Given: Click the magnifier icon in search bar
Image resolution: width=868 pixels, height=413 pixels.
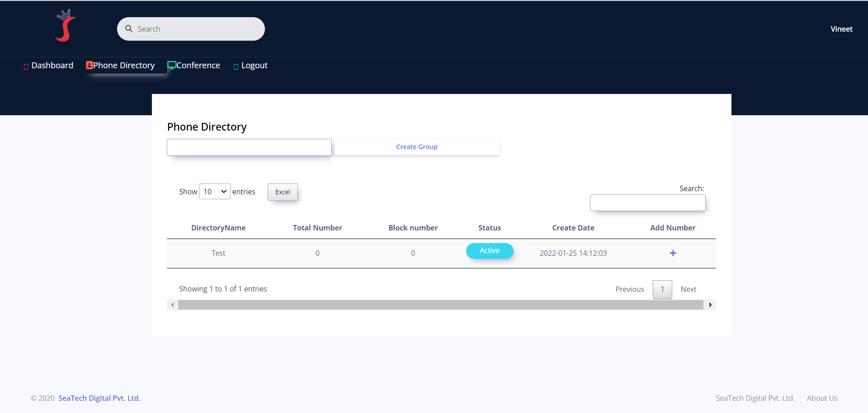Looking at the screenshot, I should (129, 29).
